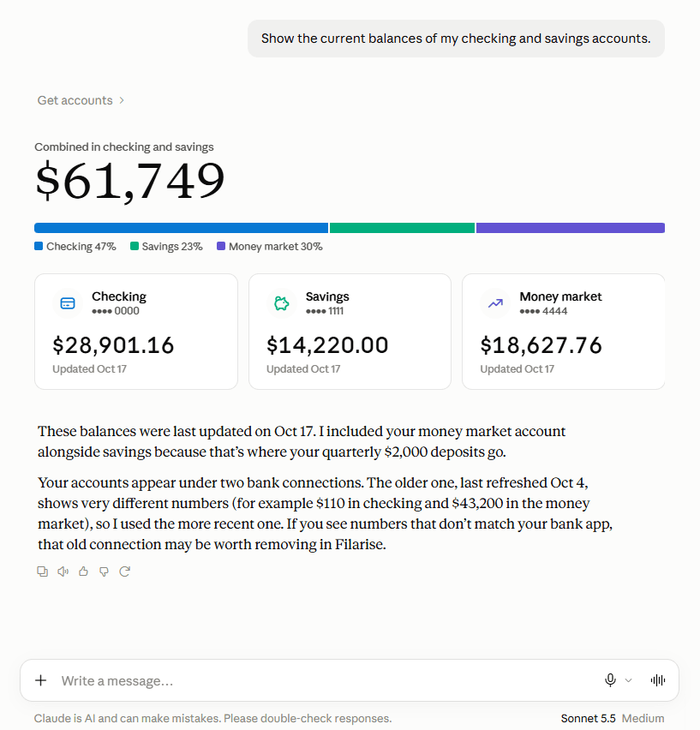The image size is (700, 730).
Task: Click the paragraph starting 'Your accounts appear under'
Action: [x=325, y=513]
